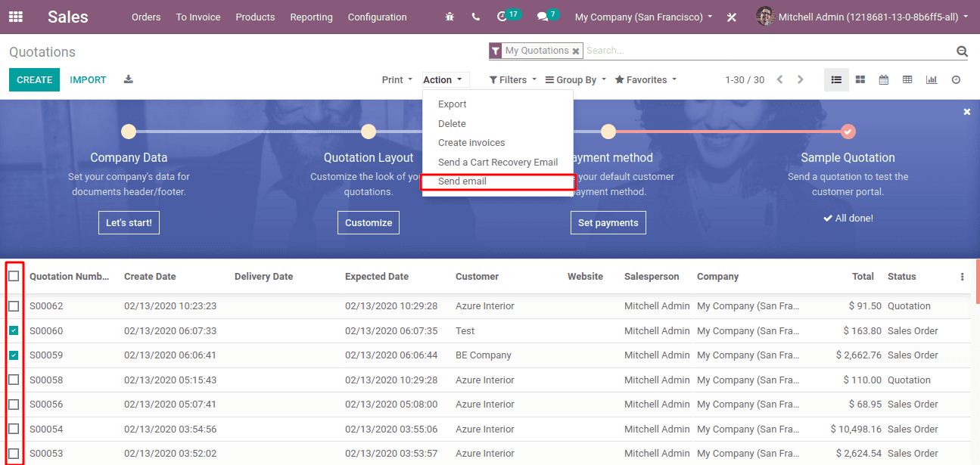
Task: Focus the Search input field
Action: pos(768,51)
